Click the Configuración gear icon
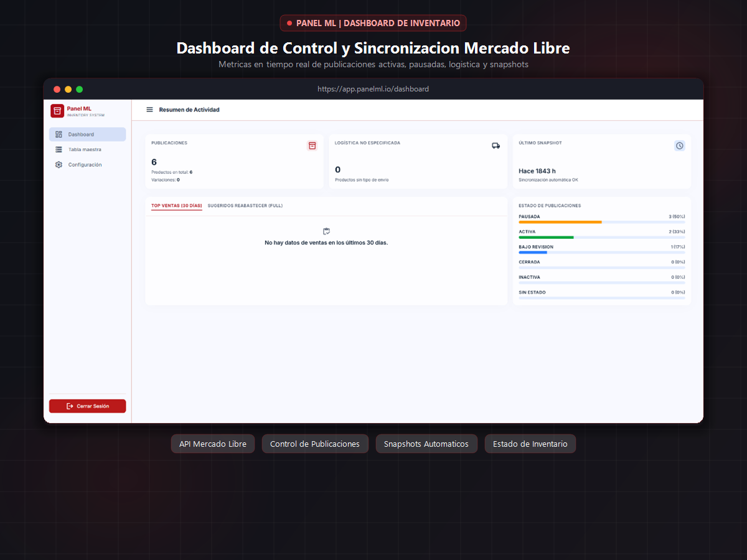 point(59,165)
